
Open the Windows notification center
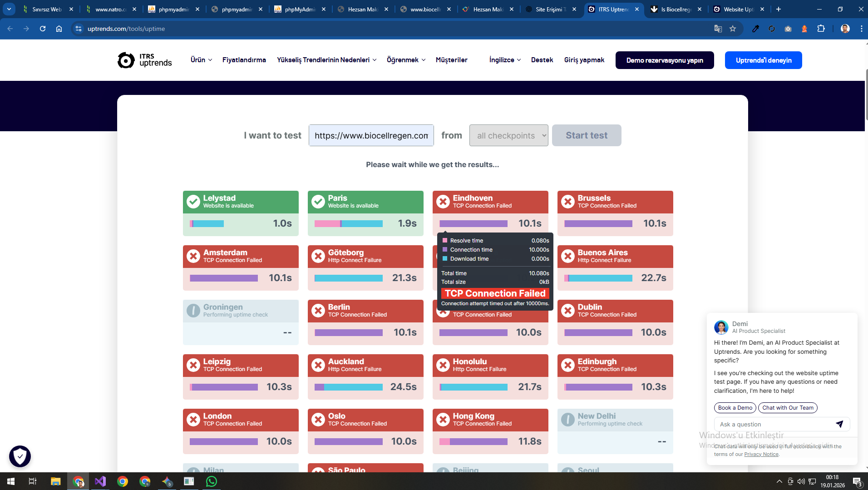coord(857,481)
